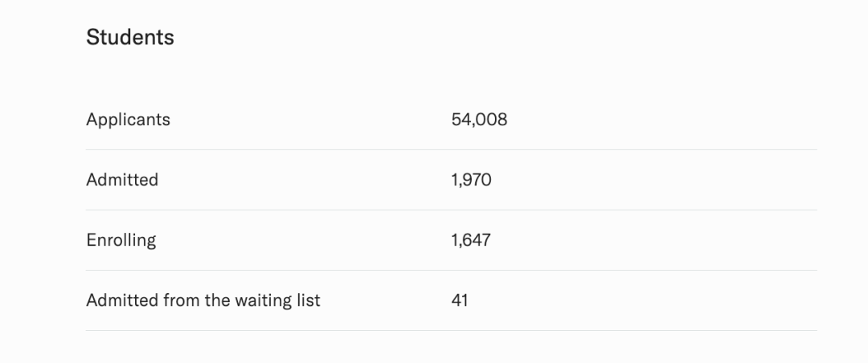Click the "Students" section heading
Screen dimensions: 868x363
(x=130, y=38)
